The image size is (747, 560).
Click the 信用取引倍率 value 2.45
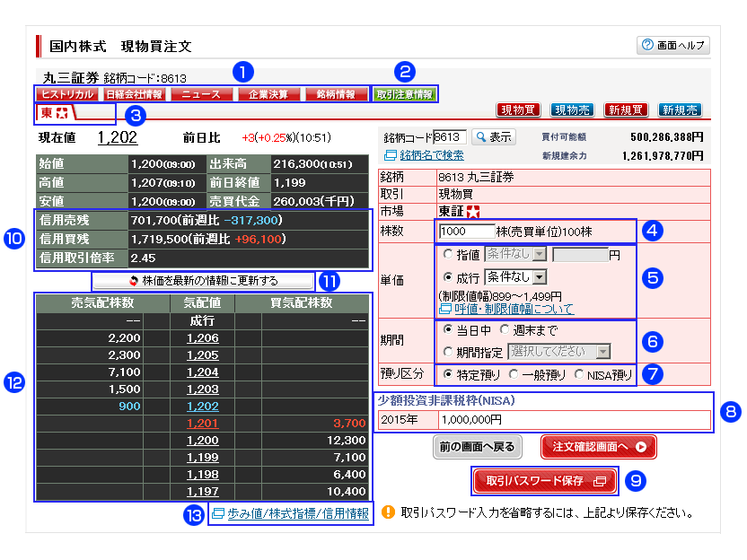(144, 258)
